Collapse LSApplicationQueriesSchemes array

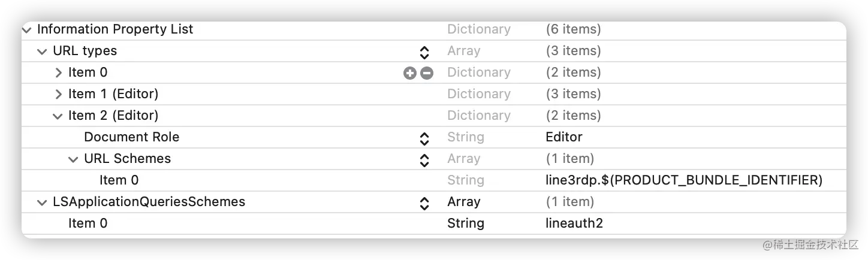tap(42, 202)
